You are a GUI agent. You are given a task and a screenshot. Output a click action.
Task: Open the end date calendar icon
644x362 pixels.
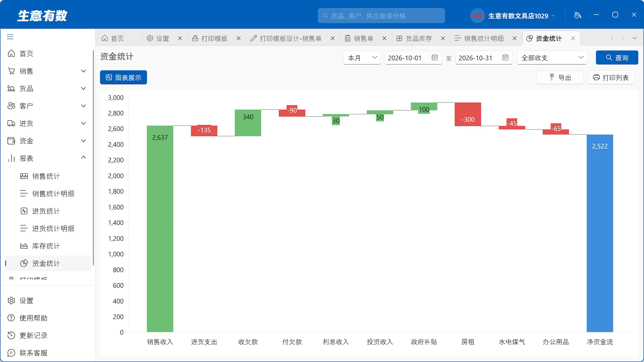point(505,58)
